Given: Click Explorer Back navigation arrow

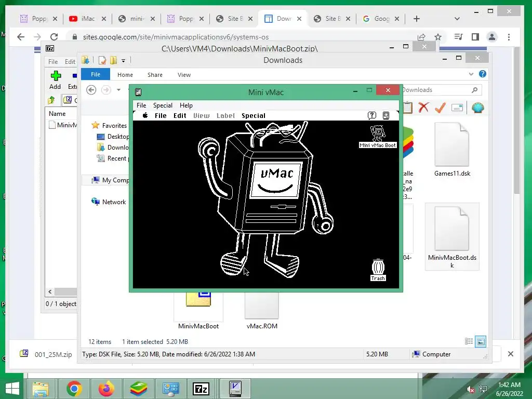Looking at the screenshot, I should 91,90.
